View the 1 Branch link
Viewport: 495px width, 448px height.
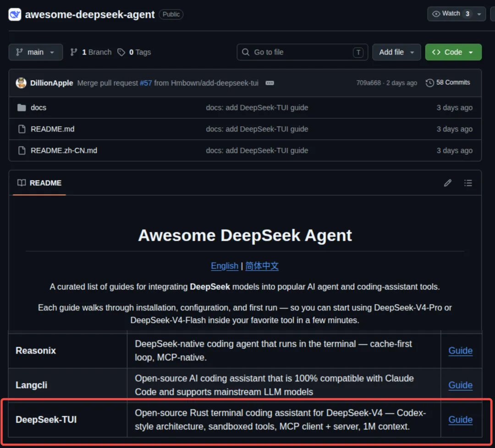91,52
